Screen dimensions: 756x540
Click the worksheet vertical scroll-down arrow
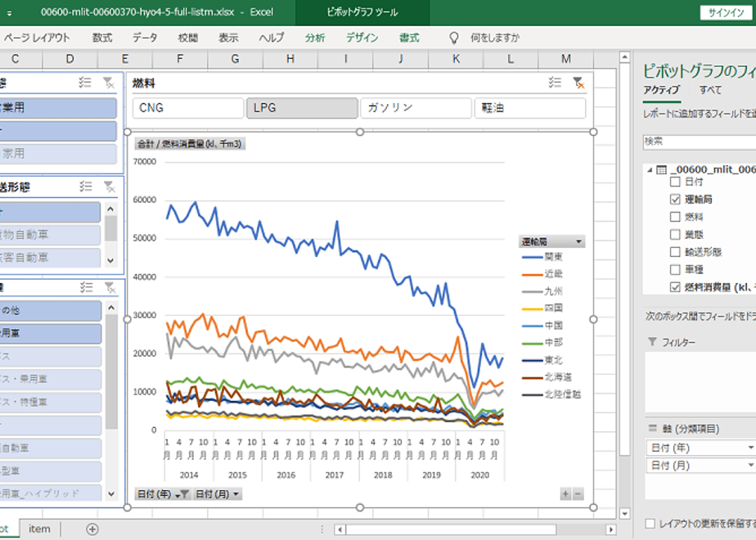[624, 513]
